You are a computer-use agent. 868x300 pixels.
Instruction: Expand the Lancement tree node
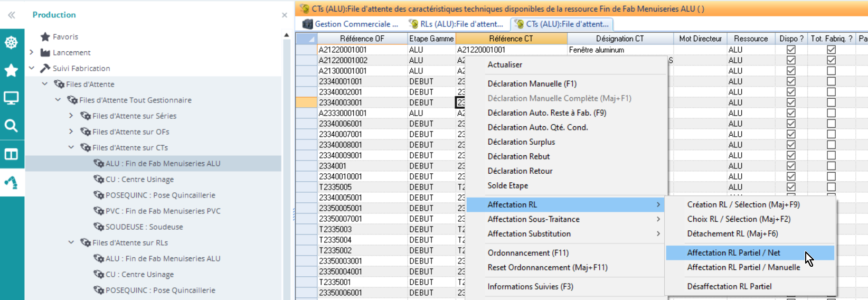click(x=32, y=52)
